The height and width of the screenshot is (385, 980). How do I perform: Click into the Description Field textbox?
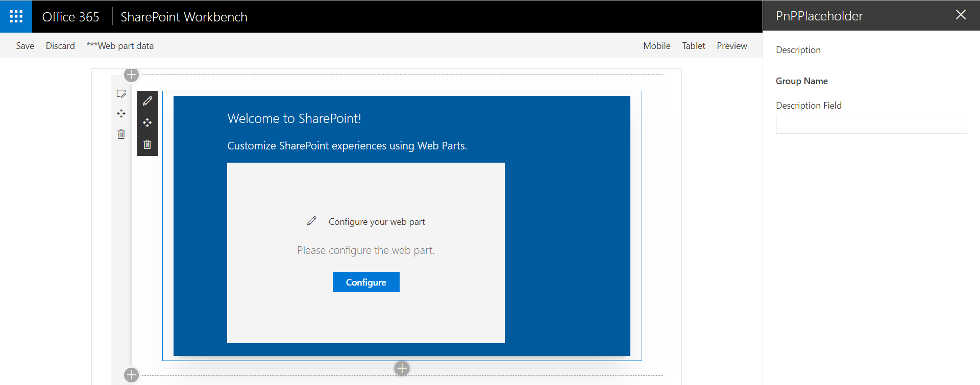[x=871, y=124]
